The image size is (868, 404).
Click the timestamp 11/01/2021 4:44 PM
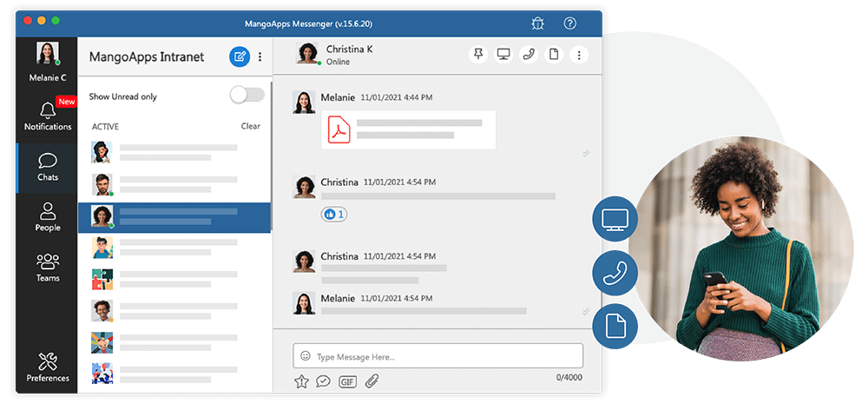click(397, 97)
